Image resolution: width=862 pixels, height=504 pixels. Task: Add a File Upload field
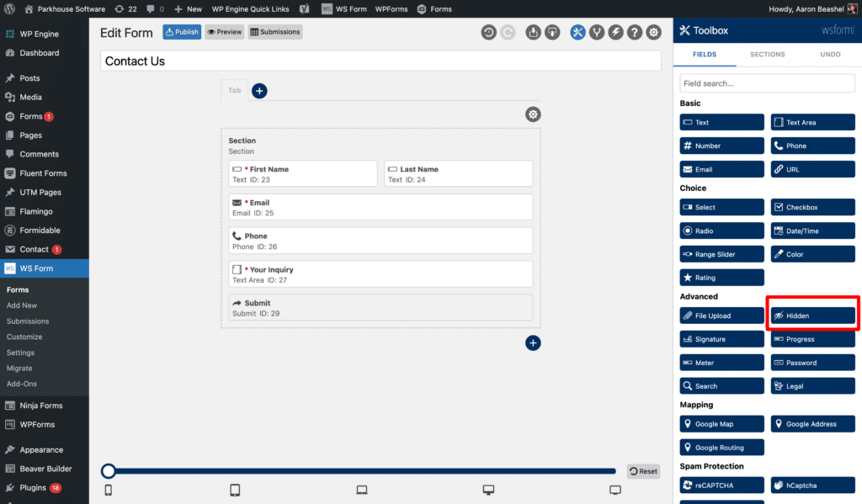pyautogui.click(x=721, y=316)
